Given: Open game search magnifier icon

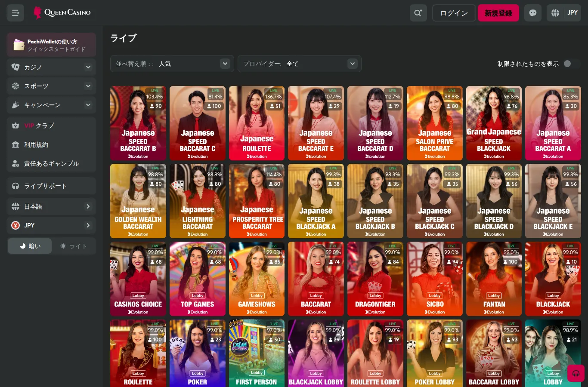Looking at the screenshot, I should point(418,13).
